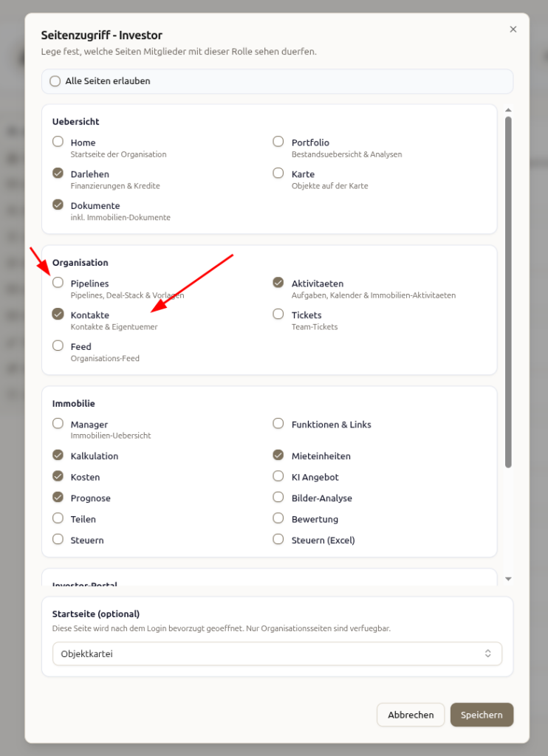The image size is (548, 756).
Task: Close the Seitenzugriff dialog with X
Action: click(x=513, y=30)
